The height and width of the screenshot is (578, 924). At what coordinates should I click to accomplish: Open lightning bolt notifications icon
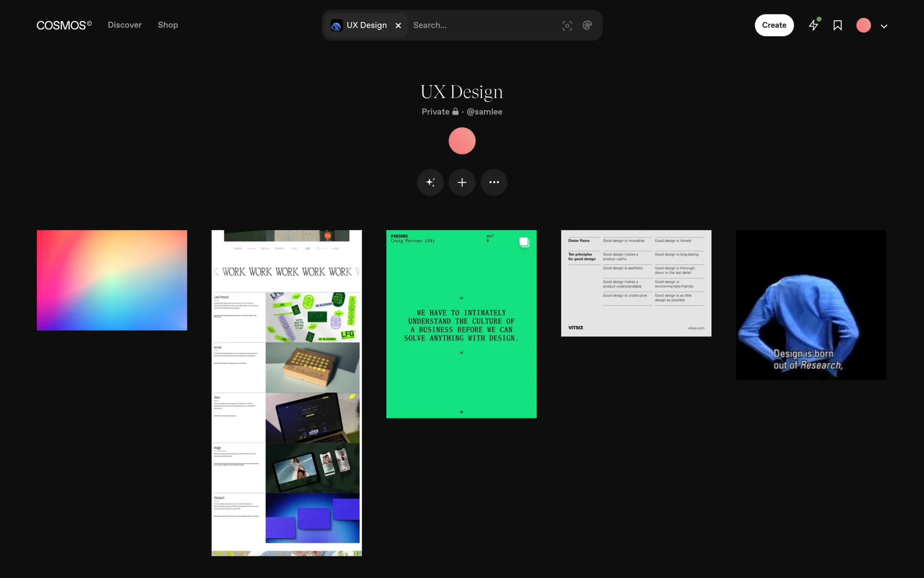pyautogui.click(x=814, y=25)
